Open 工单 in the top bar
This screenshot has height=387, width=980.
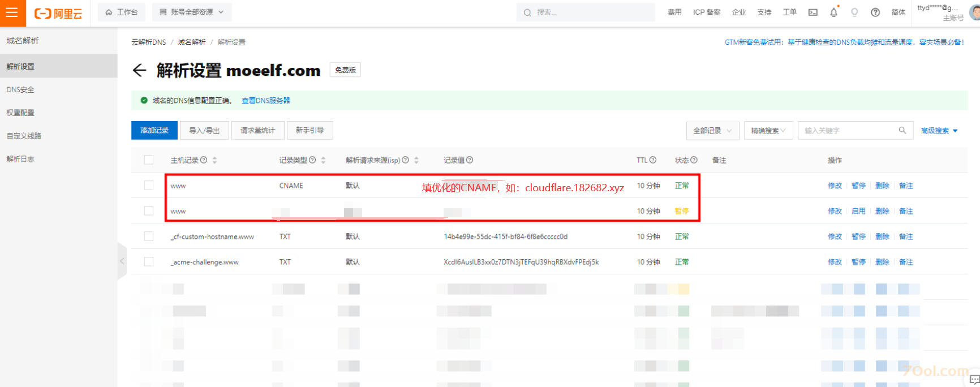(x=790, y=12)
